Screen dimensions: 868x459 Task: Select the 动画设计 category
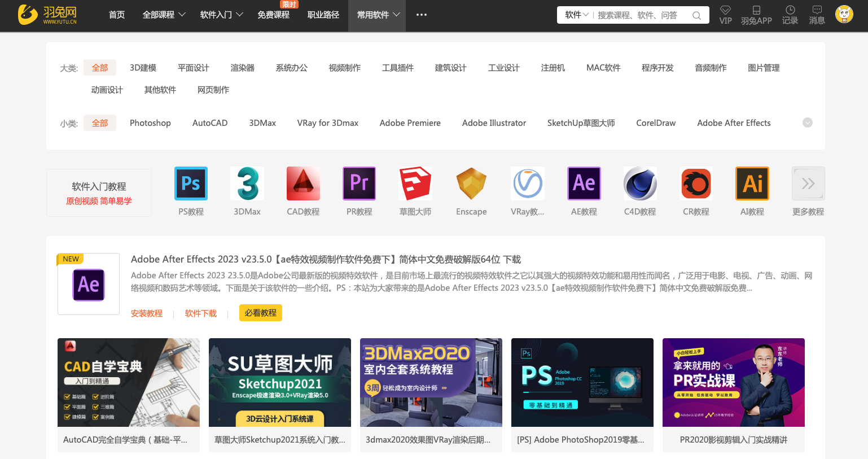pyautogui.click(x=107, y=90)
